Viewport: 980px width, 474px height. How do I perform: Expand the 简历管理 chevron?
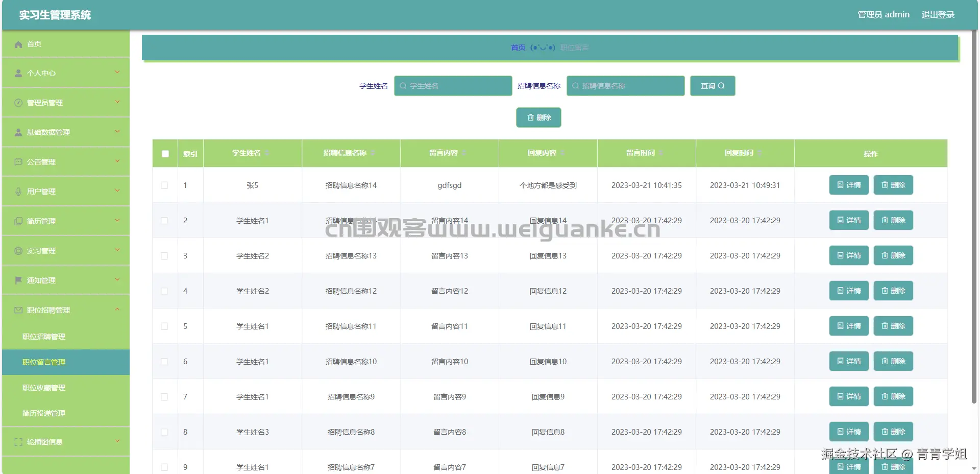(x=117, y=220)
